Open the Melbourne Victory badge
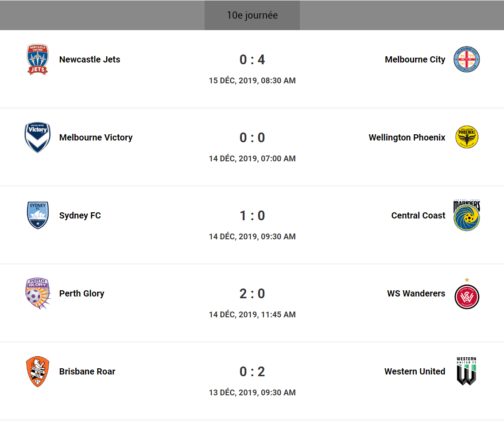The width and height of the screenshot is (504, 425). [x=38, y=137]
